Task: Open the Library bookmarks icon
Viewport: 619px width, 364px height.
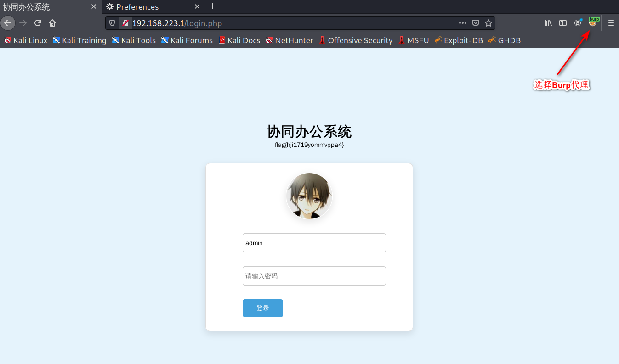Action: (548, 23)
